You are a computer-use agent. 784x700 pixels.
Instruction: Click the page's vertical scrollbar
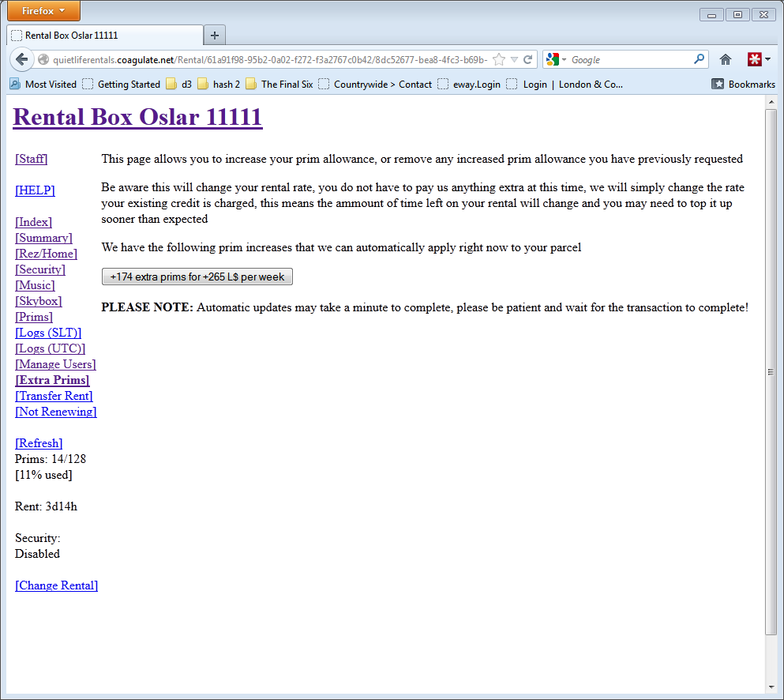771,371
